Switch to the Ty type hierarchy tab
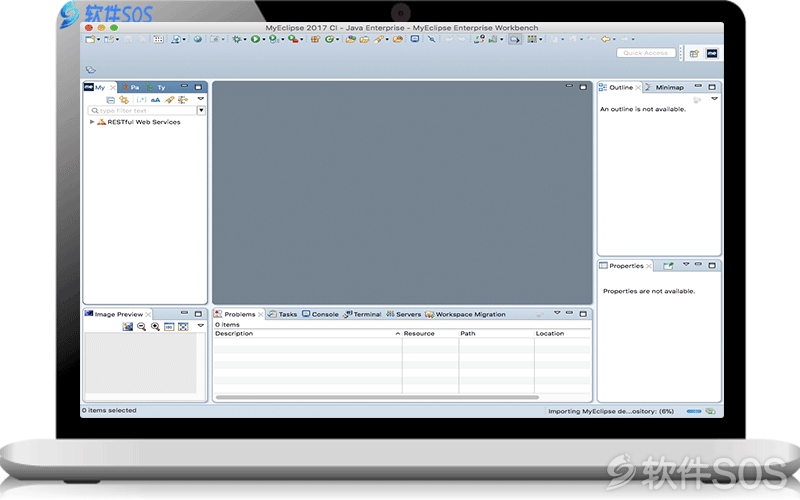The height and width of the screenshot is (500, 800). coord(156,87)
